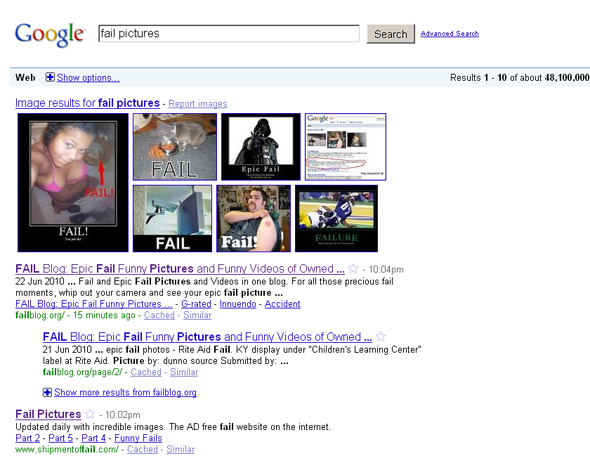Open the Innuendo sitelink
Image resolution: width=590 pixels, height=456 pixels.
pyautogui.click(x=238, y=304)
